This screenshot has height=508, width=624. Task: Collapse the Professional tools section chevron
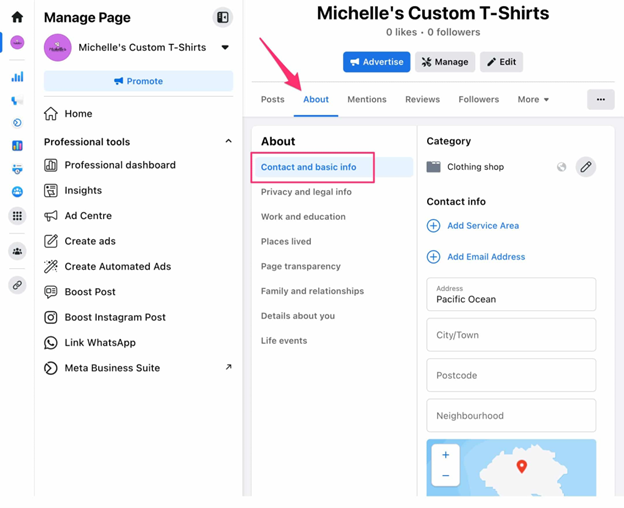click(x=228, y=141)
